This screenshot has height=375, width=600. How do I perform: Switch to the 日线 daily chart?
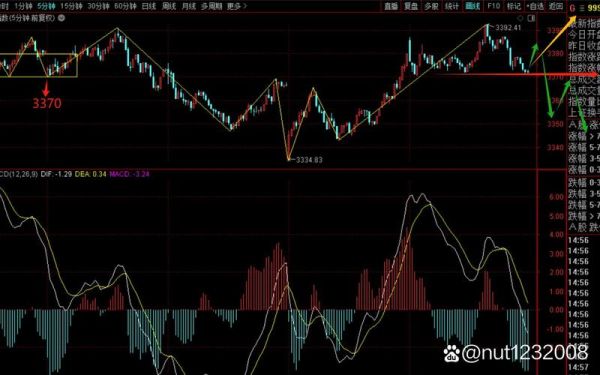pos(149,6)
